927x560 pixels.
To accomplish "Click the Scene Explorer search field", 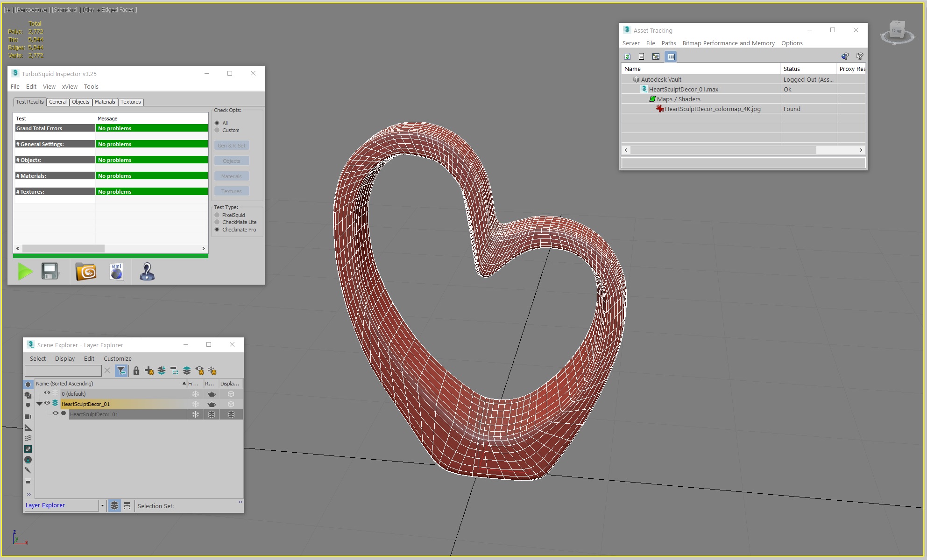I will [63, 371].
